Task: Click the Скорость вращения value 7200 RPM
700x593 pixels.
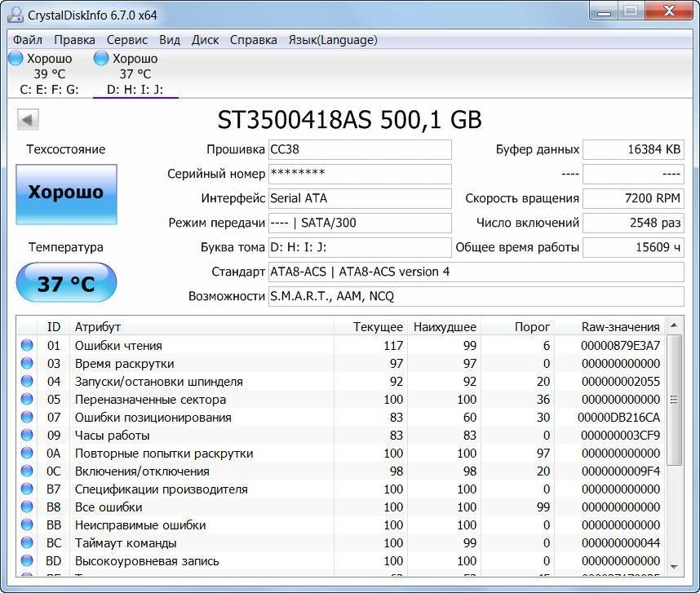Action: [x=633, y=198]
